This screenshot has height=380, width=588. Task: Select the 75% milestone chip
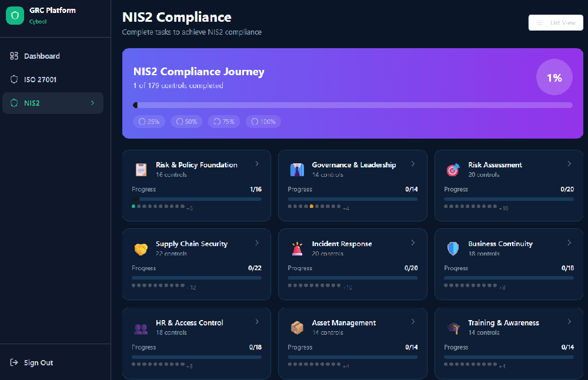[x=224, y=122]
